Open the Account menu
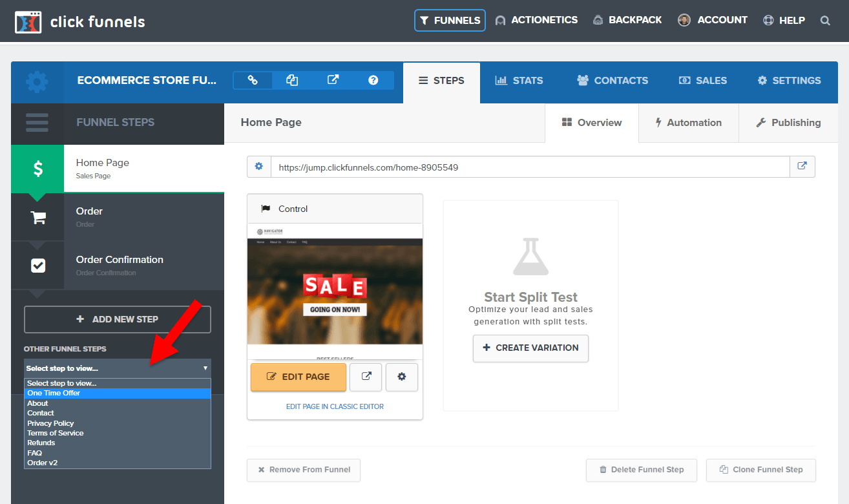The width and height of the screenshot is (849, 504). click(713, 20)
